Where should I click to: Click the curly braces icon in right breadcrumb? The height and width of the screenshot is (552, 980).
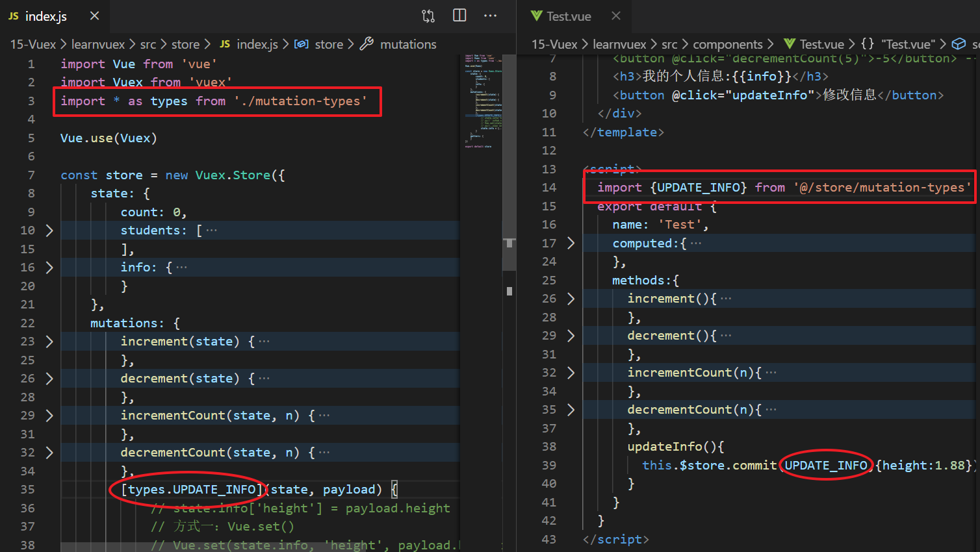click(868, 44)
